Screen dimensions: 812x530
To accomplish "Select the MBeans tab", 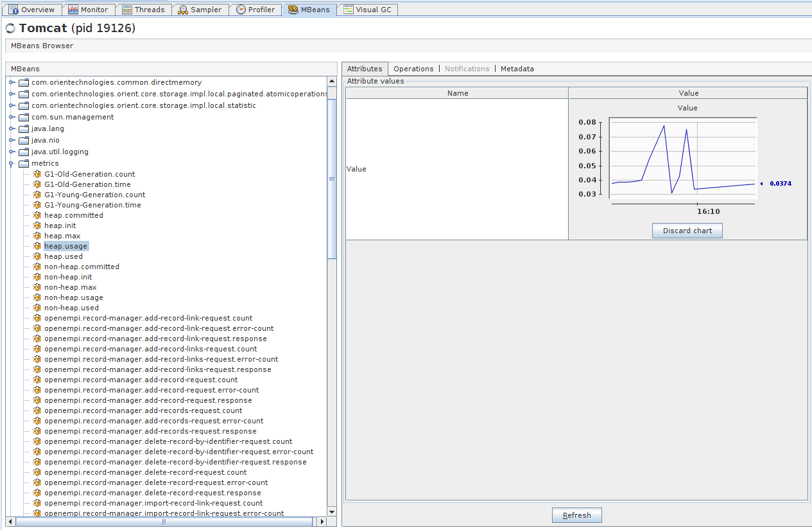I will tap(309, 10).
